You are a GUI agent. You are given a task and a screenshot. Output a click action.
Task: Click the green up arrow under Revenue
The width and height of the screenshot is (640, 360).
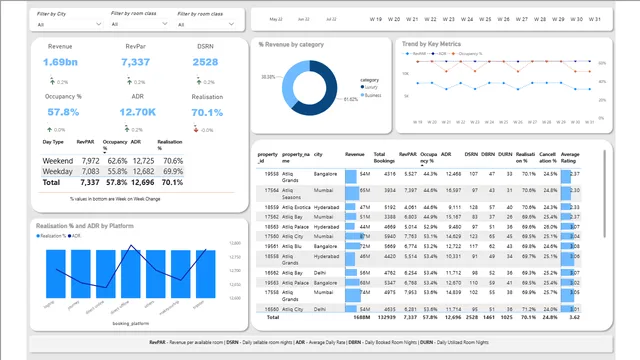tap(52, 82)
